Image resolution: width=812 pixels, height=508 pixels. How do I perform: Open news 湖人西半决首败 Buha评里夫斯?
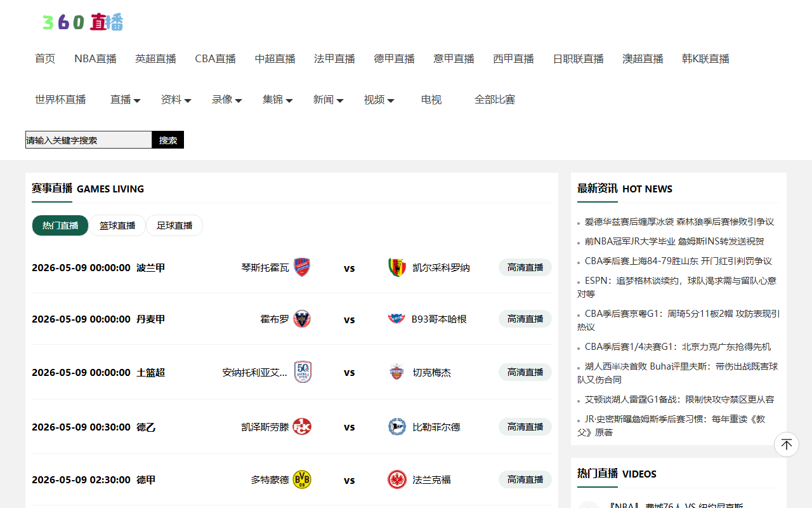pos(678,373)
